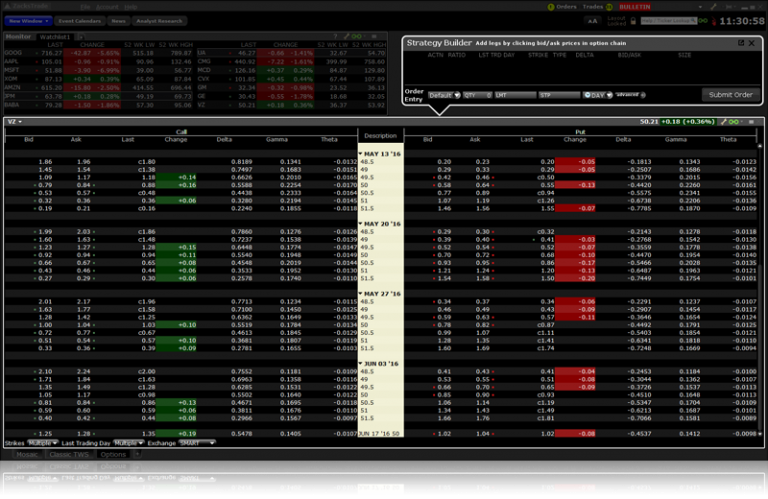This screenshot has height=499, width=768.
Task: Open the Last Trading Day Multiple dropdown
Action: (x=128, y=443)
